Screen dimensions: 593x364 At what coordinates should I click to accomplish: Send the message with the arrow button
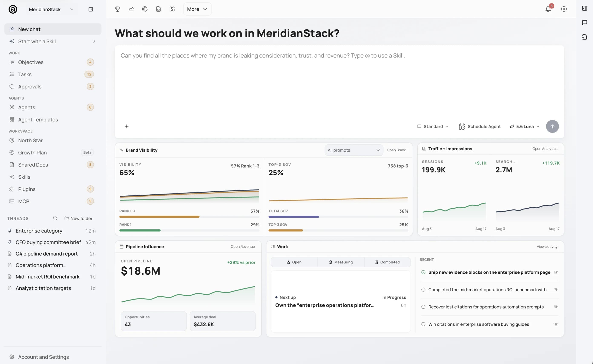coord(552,126)
